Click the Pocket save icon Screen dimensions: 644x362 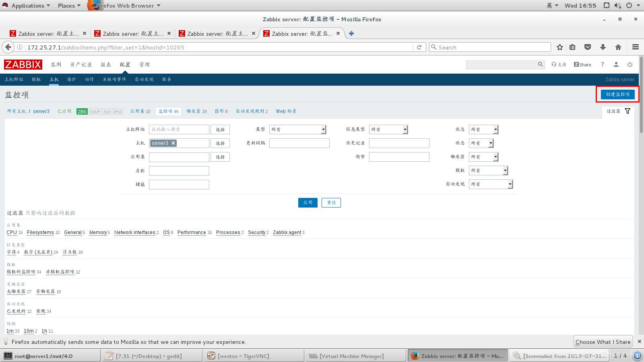[588, 47]
